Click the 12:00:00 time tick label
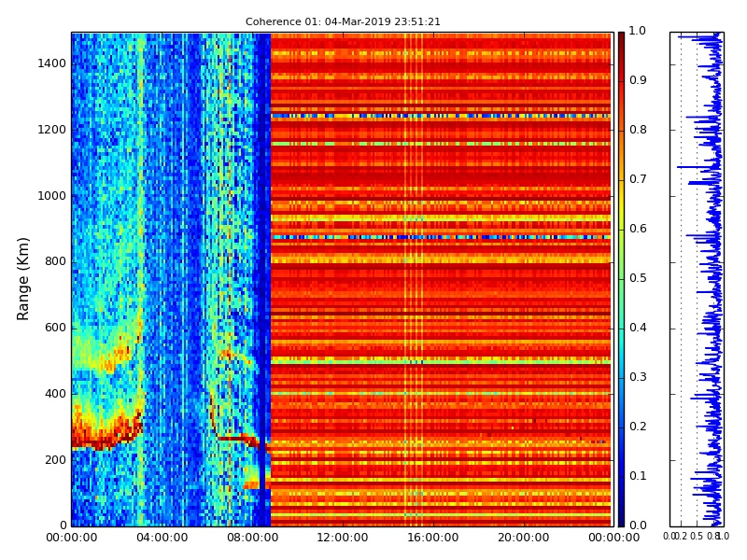747x560 pixels. [343, 538]
